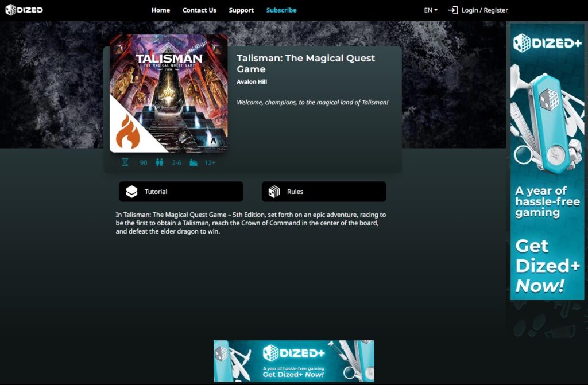Click the 2-6 players value
This screenshot has height=385, width=588.
(x=177, y=163)
